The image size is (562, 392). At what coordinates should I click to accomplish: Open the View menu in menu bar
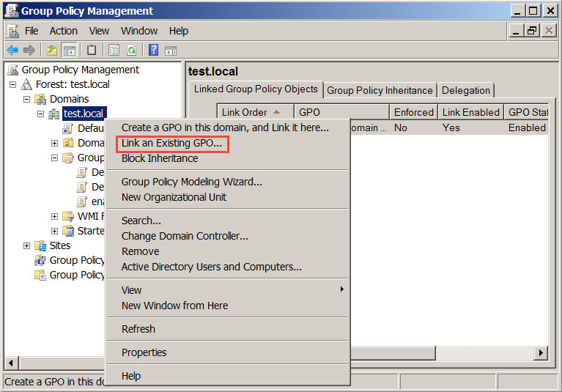99,32
